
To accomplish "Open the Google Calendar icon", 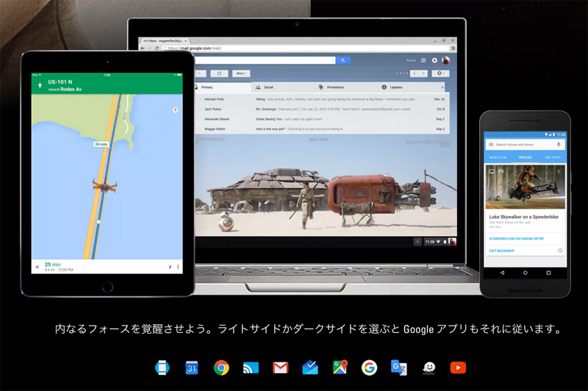I will [x=192, y=367].
